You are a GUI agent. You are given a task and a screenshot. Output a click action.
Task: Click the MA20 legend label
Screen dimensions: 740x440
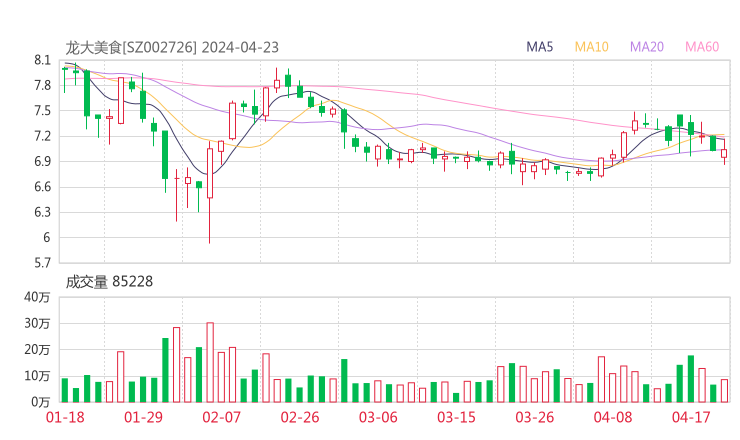[647, 47]
